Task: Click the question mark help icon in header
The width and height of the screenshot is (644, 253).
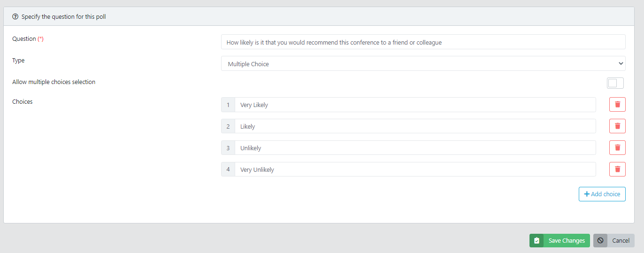Action: pyautogui.click(x=15, y=16)
